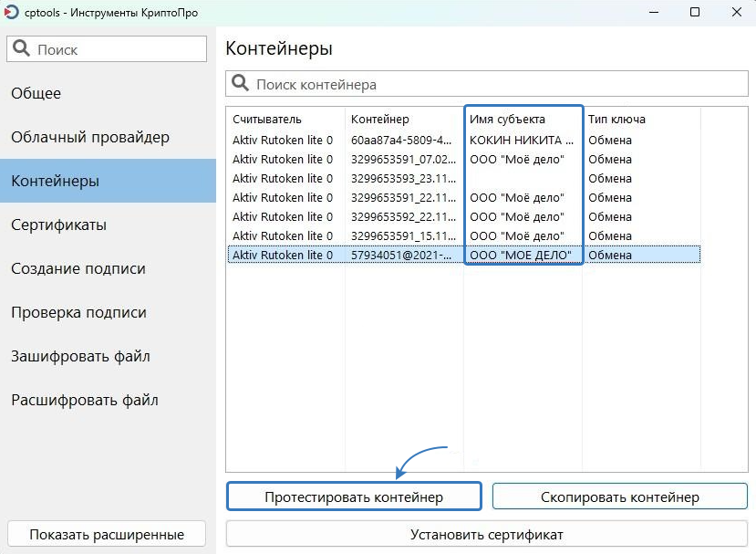Select the КОКИН НИКИТА container row
Viewport: 756px width, 554px height.
[522, 141]
